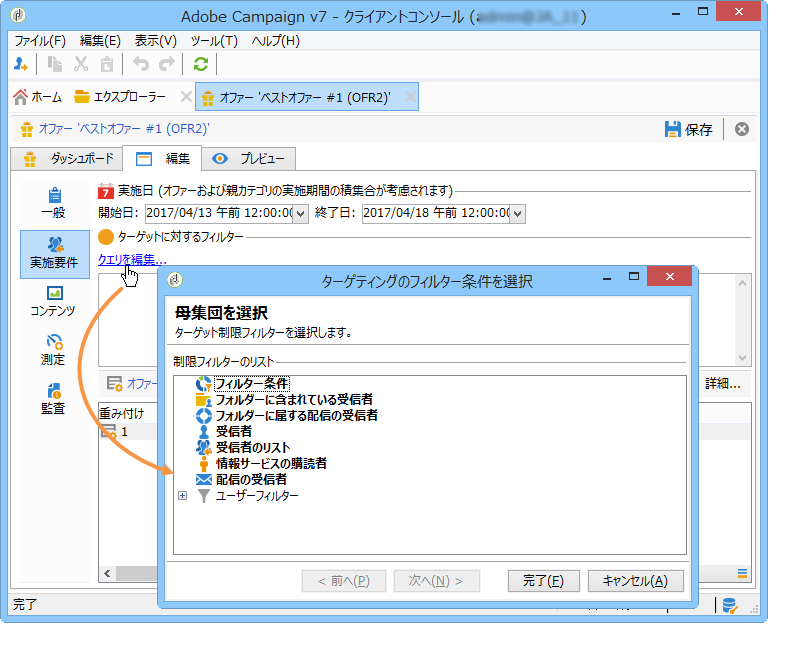Click the copy toolbar icon

point(54,64)
